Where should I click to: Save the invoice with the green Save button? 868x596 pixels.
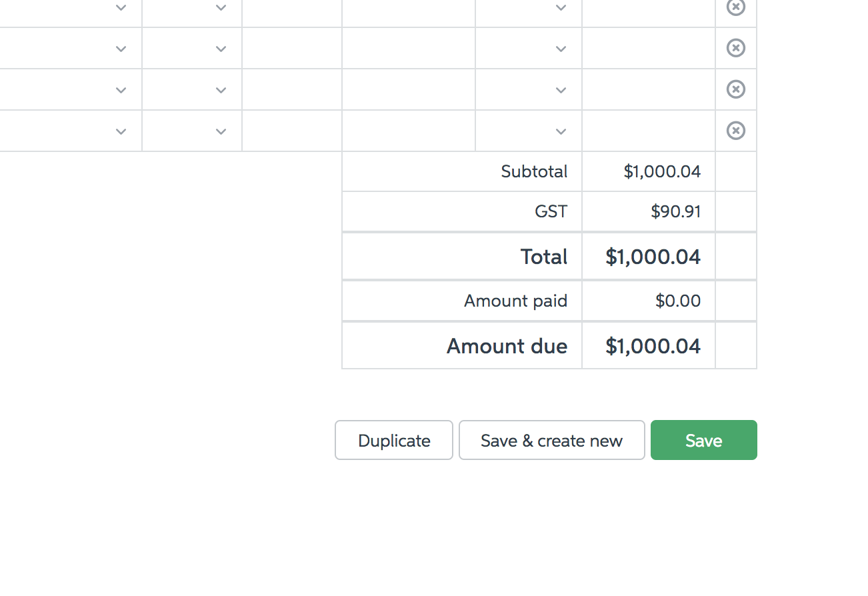point(703,440)
